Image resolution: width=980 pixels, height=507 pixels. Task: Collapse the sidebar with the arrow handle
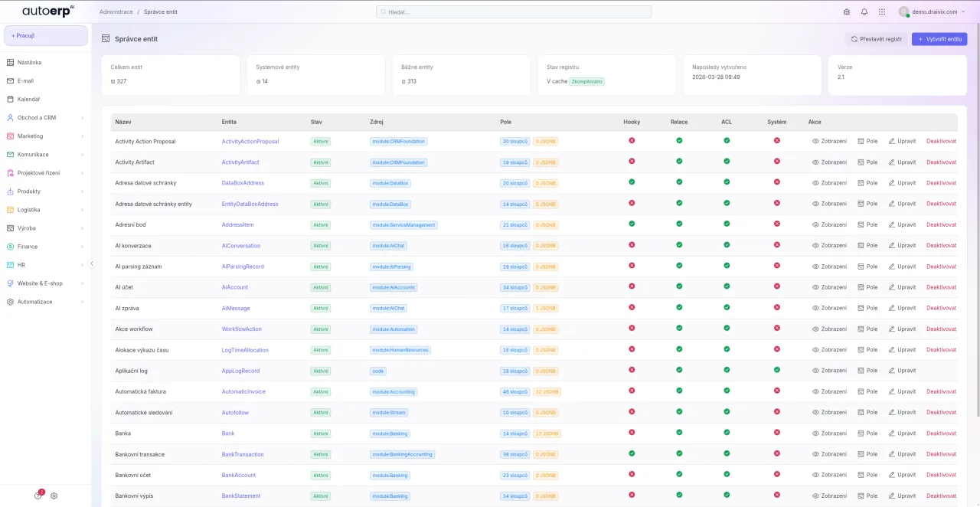(x=92, y=263)
